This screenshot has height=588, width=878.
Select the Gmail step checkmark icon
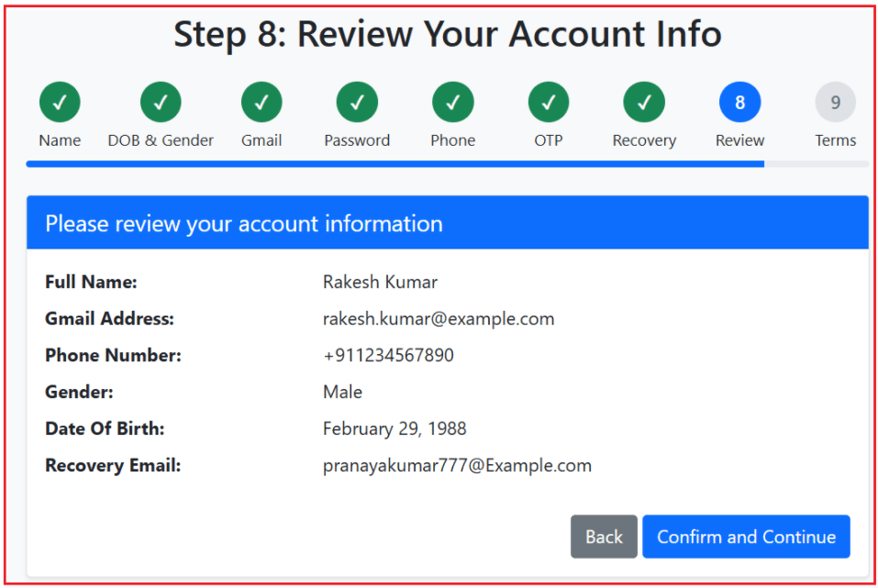(x=261, y=102)
